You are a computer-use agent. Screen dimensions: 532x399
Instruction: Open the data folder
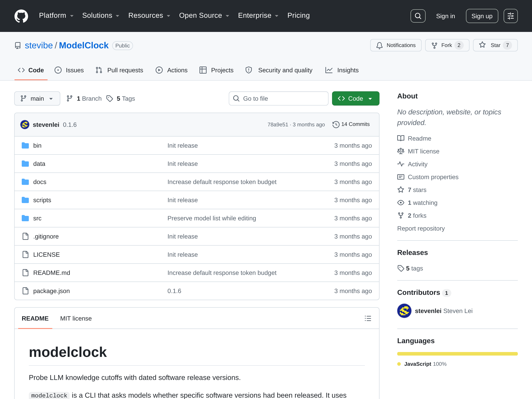click(x=39, y=164)
